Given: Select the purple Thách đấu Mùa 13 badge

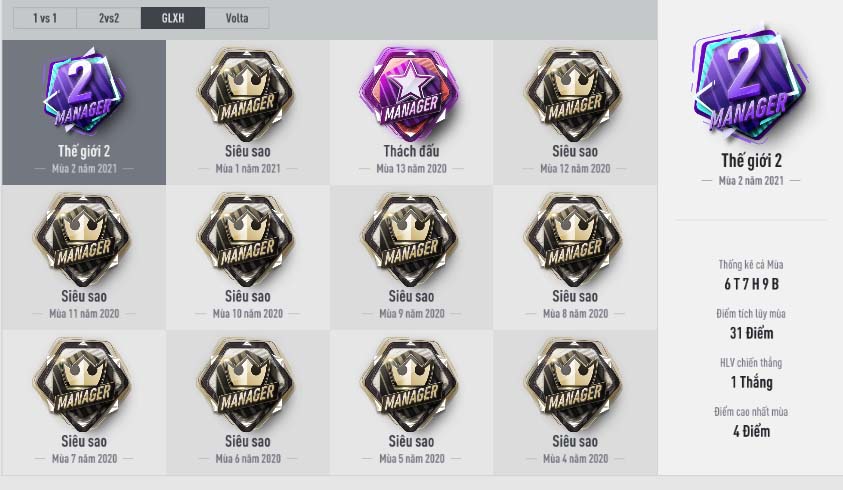Looking at the screenshot, I should coord(411,112).
